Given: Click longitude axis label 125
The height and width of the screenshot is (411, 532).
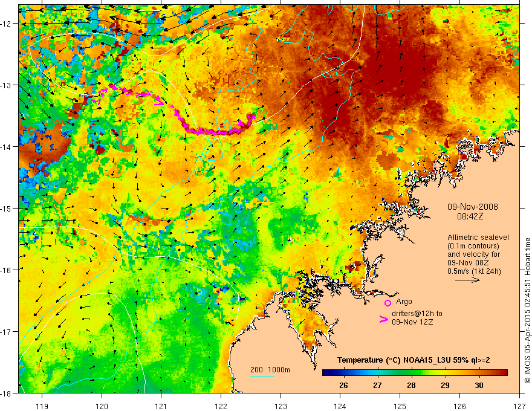Looking at the screenshot, I should pos(400,406).
